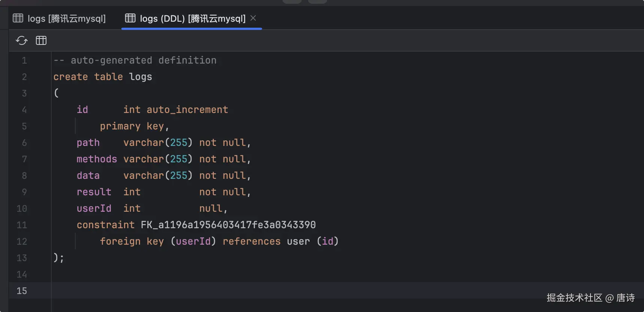Click the FK_a1196a1956403417fe3a0343390 constraint name

point(228,225)
